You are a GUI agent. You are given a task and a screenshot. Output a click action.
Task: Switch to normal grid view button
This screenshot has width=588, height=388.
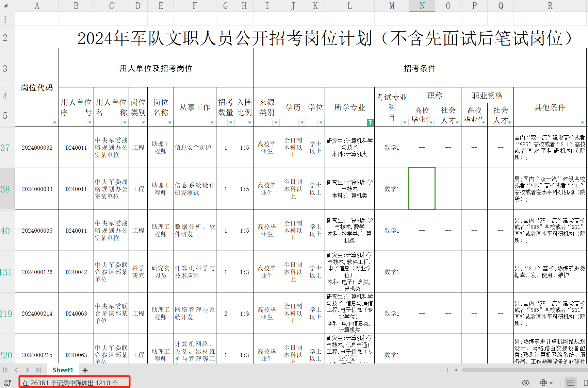(x=571, y=383)
